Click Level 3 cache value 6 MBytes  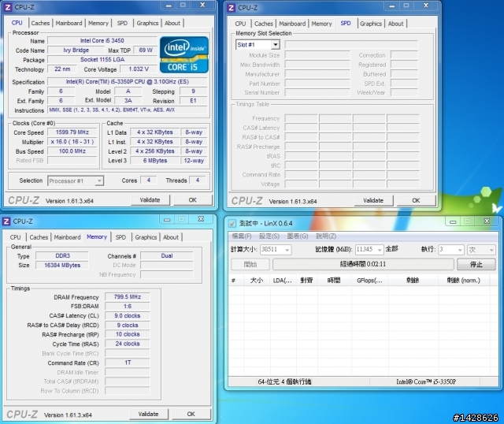coord(155,161)
